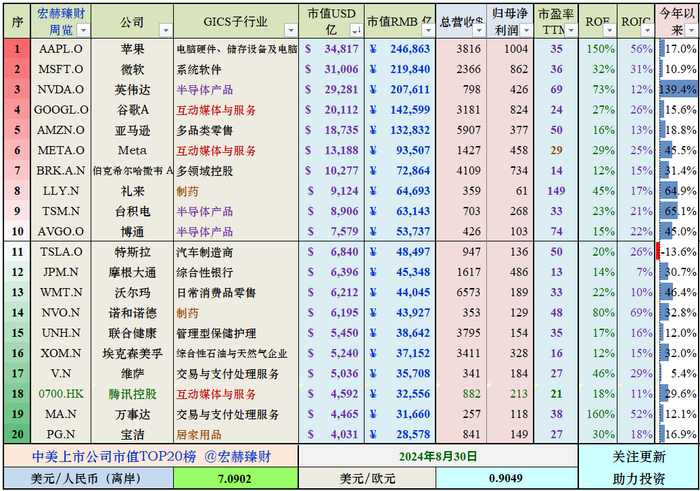The width and height of the screenshot is (700, 491).
Task: Select industry cell 管理型保健护理
Action: tap(236, 333)
